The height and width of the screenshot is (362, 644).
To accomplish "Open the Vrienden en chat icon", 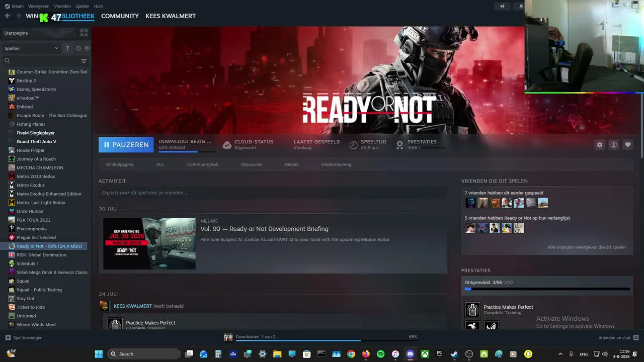I will point(636,337).
